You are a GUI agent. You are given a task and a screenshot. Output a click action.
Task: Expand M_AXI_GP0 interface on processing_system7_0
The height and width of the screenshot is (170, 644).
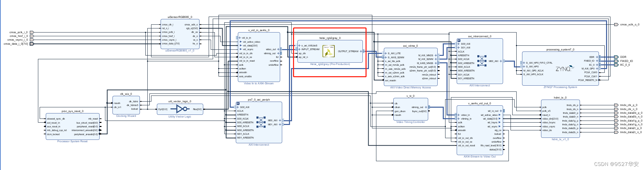(597, 68)
